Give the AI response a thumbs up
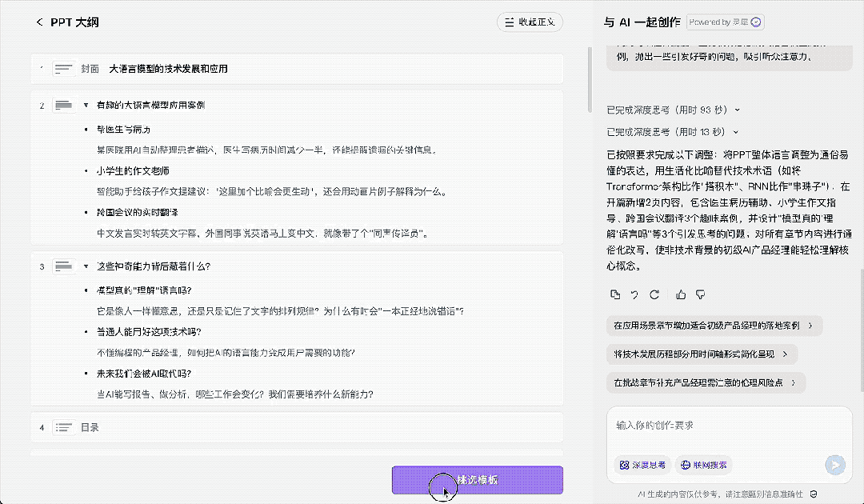Viewport: 864px width, 504px height. (681, 294)
